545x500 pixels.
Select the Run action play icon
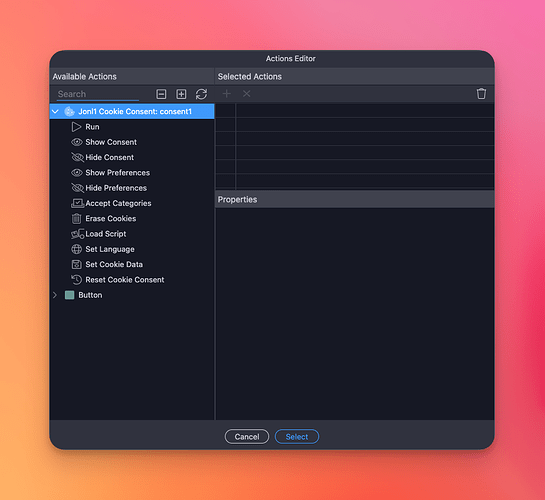tap(76, 127)
